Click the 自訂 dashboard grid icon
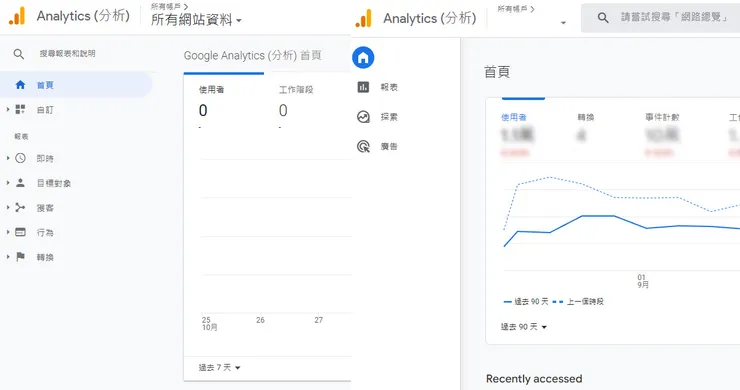This screenshot has width=740, height=390. click(20, 110)
